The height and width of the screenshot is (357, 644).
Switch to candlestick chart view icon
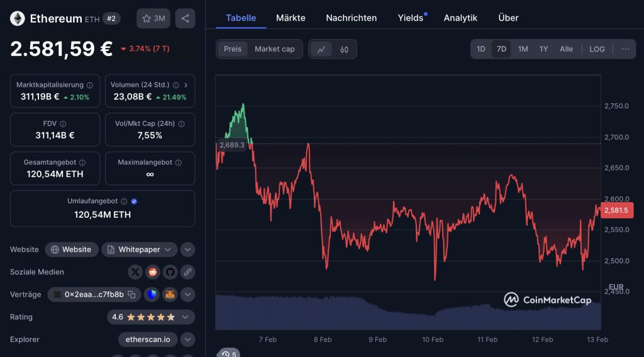coord(344,49)
